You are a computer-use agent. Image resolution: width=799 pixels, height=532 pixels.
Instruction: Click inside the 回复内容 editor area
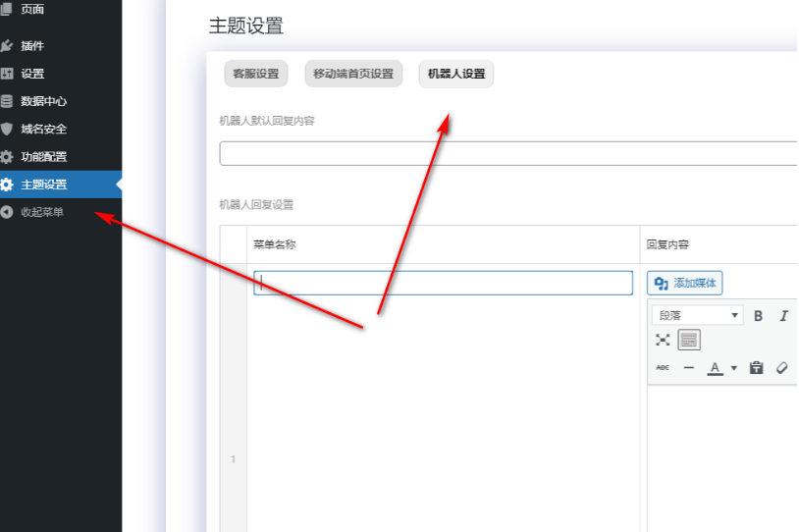722,458
